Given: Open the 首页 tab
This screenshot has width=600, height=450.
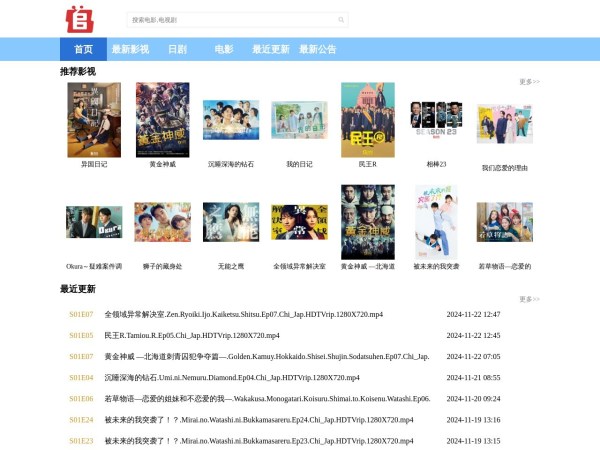Looking at the screenshot, I should (x=83, y=49).
